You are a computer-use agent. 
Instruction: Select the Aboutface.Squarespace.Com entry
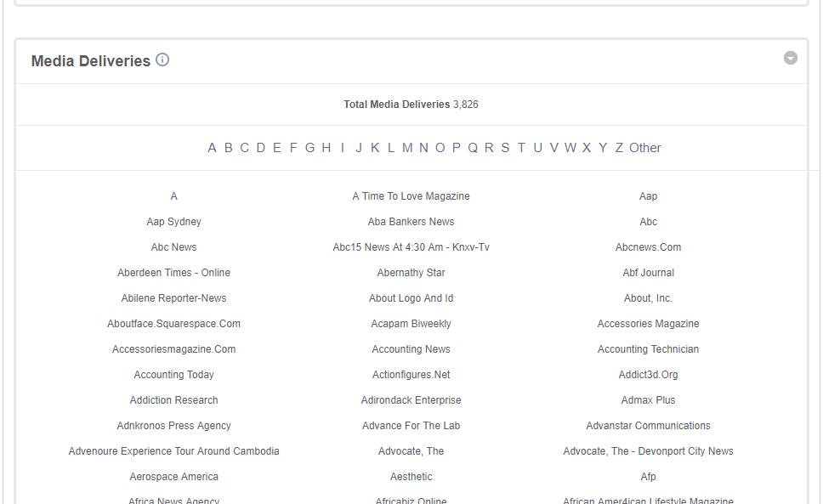pyautogui.click(x=173, y=324)
